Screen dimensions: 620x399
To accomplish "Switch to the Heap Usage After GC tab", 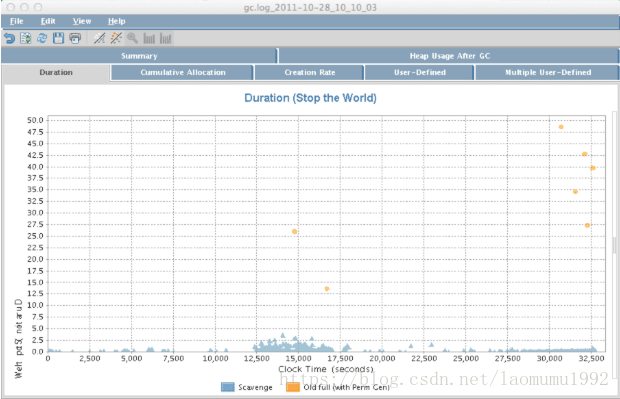I will (450, 56).
